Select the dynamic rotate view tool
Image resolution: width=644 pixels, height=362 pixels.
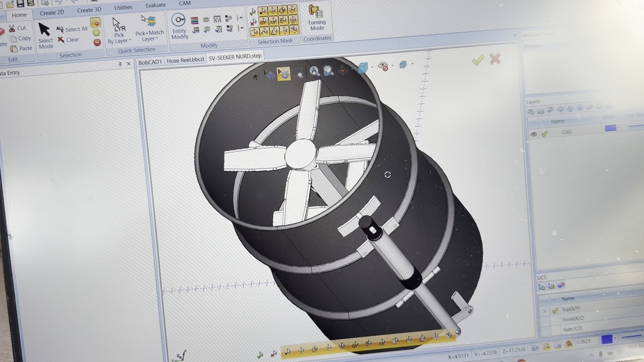[284, 73]
